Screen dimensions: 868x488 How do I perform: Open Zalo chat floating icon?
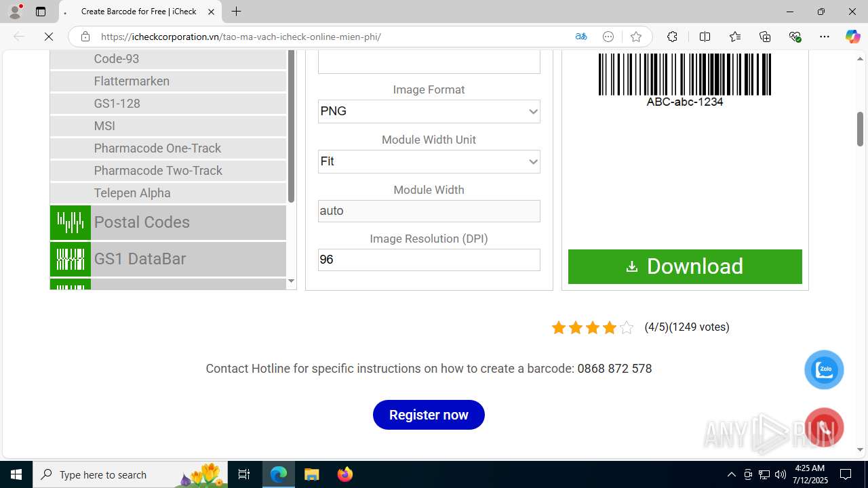(x=824, y=369)
